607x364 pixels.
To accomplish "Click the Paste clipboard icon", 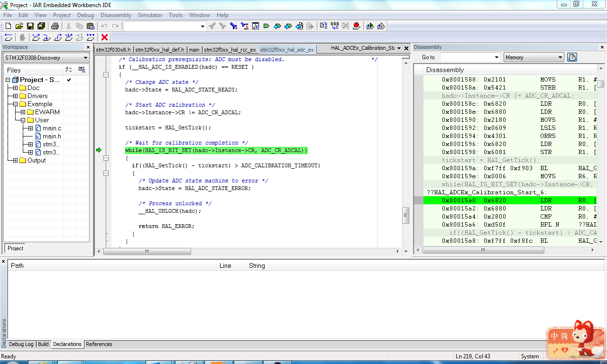I will click(x=90, y=26).
